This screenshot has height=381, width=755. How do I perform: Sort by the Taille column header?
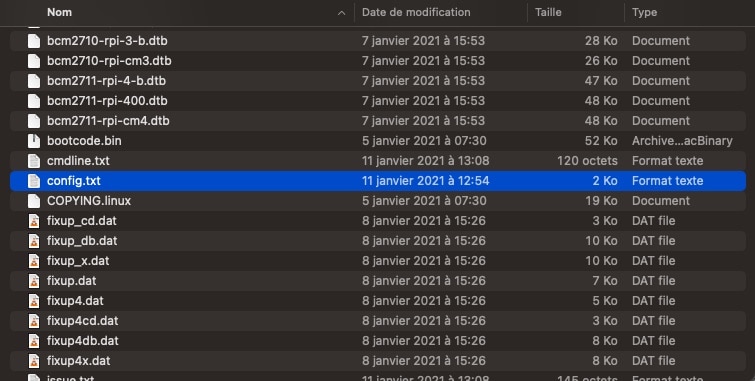click(548, 13)
